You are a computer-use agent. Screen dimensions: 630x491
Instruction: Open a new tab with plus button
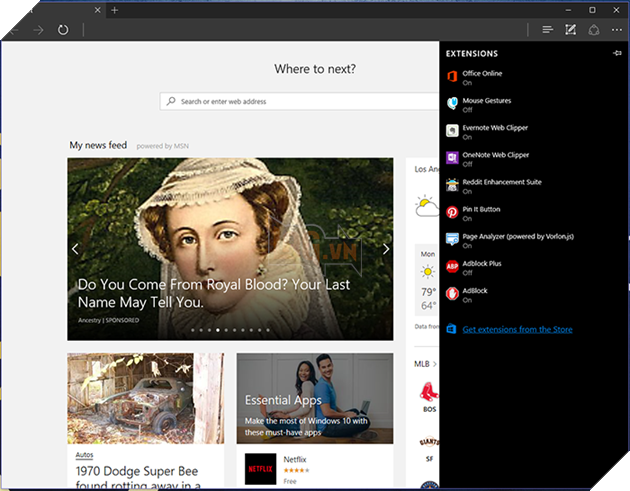click(x=115, y=10)
